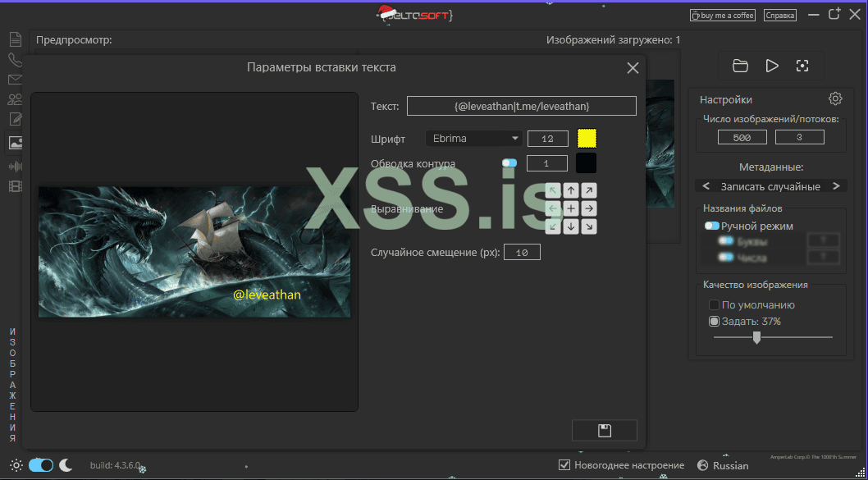Click the image count field showing 500
The width and height of the screenshot is (868, 480).
742,137
